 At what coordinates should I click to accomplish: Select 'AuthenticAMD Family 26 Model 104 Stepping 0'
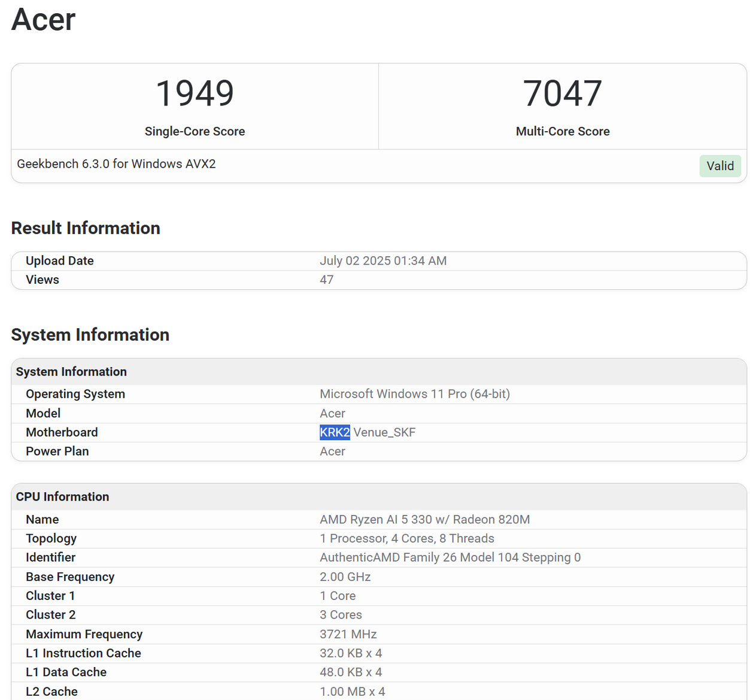(x=450, y=557)
